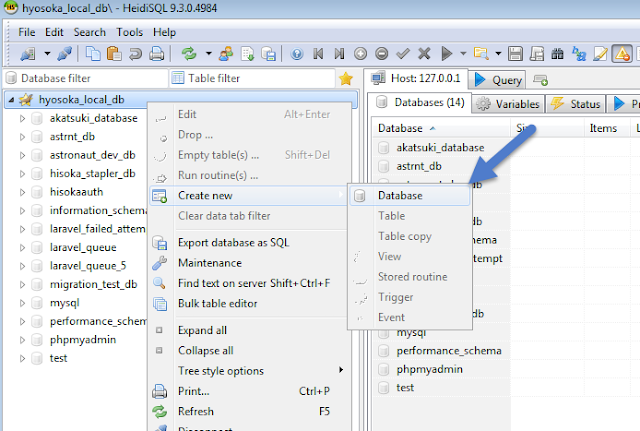Click the export database toolbar icon
The image size is (640, 431).
point(269,54)
